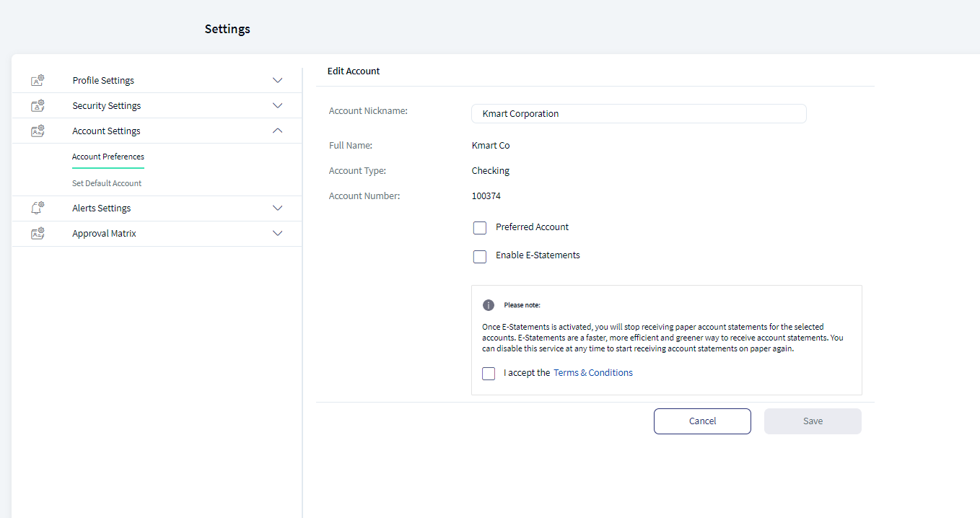Click the Account Settings icon
The image size is (980, 518).
tap(38, 131)
